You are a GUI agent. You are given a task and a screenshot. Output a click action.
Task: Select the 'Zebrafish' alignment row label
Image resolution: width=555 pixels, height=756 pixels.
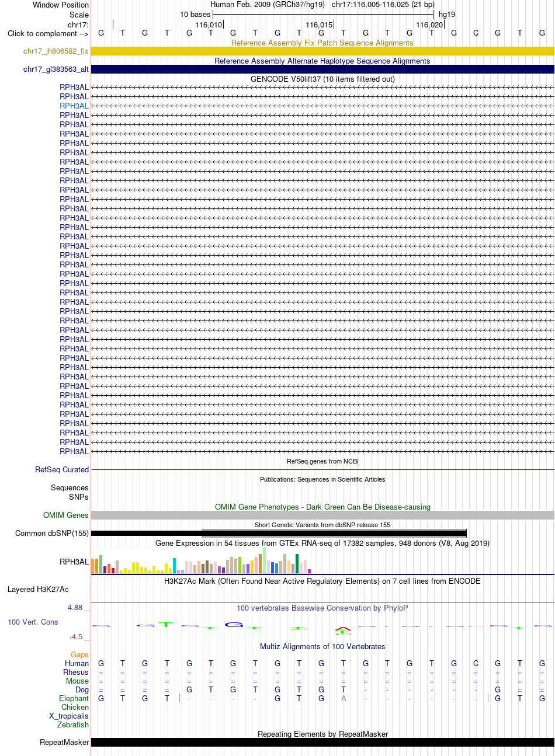73,724
